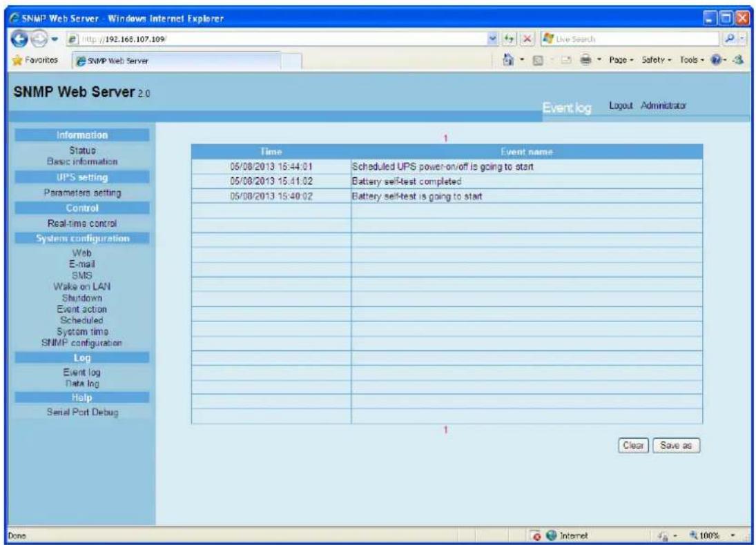
Task: Click the 05/08/2013 15:40:02 time cell
Action: pos(271,196)
